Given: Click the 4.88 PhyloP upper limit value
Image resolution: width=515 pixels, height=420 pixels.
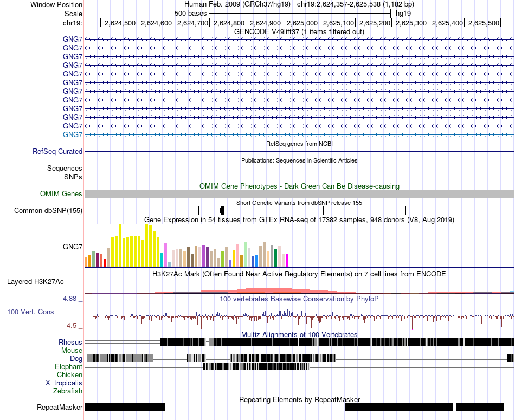Looking at the screenshot, I should coord(69,299).
